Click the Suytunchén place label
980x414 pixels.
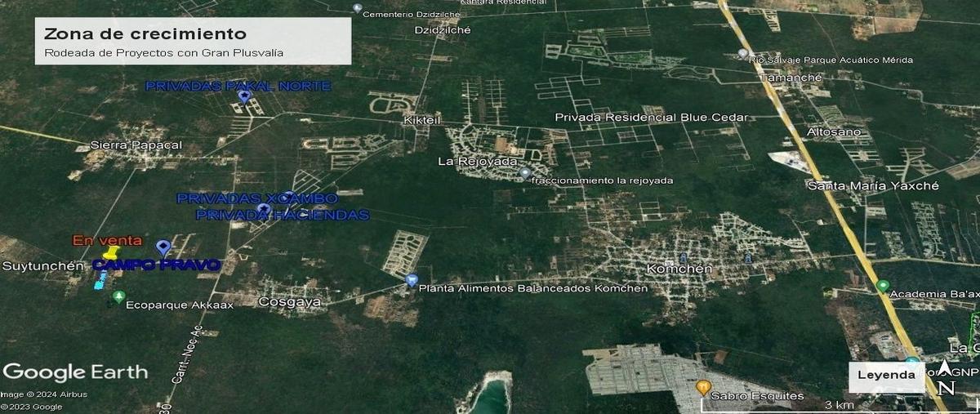42,266
